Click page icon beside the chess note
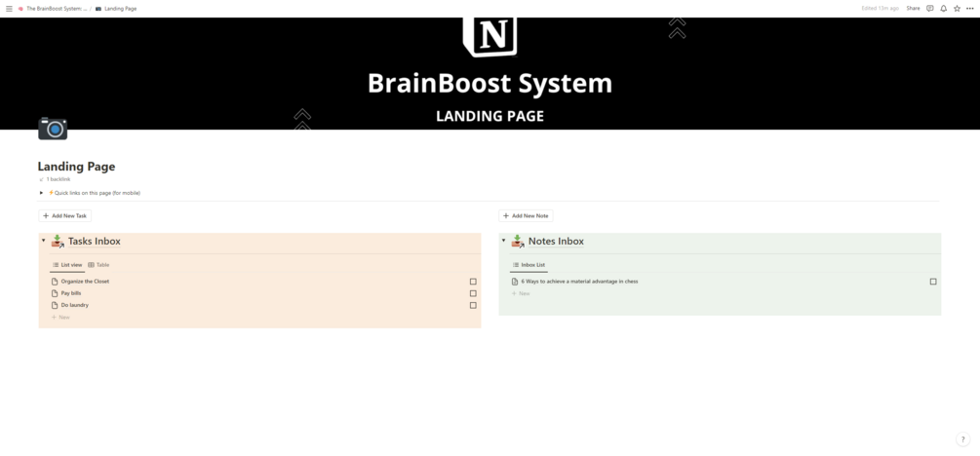Viewport: 980px width, 456px height. click(514, 282)
